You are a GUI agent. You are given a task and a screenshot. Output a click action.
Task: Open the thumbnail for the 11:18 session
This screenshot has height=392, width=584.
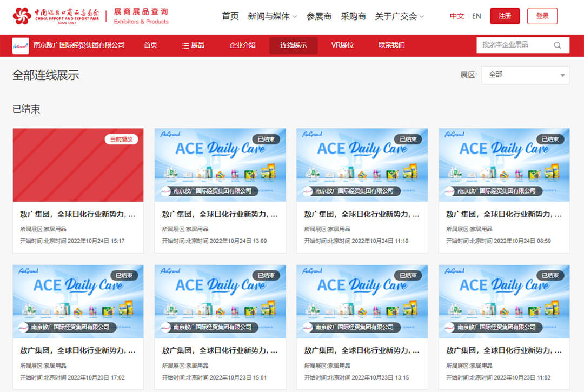coord(362,165)
